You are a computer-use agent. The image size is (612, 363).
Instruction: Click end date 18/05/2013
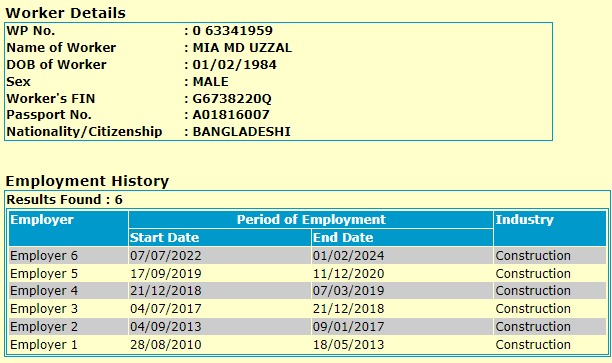click(348, 345)
